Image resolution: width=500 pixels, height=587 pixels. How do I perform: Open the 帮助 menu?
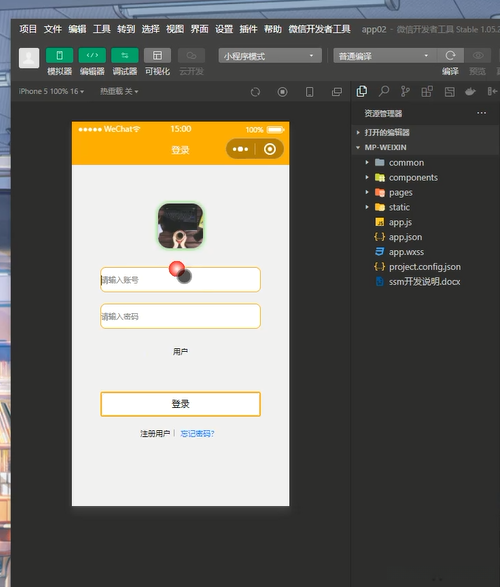[x=273, y=29]
